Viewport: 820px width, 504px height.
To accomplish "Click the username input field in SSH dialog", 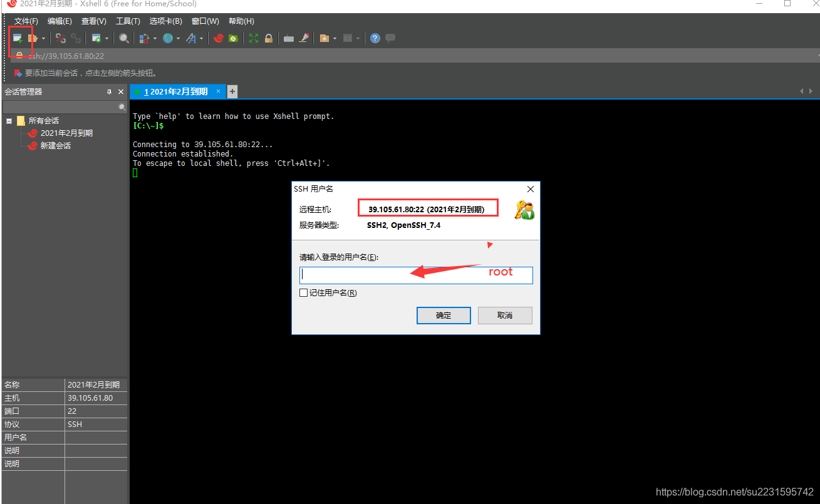I will tap(416, 275).
